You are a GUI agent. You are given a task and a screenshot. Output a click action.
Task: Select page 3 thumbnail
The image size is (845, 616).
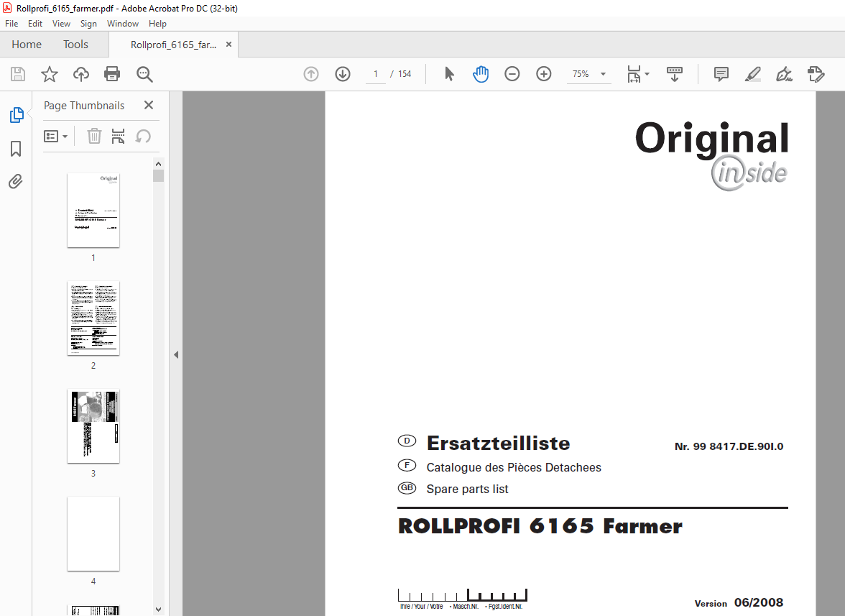point(93,426)
